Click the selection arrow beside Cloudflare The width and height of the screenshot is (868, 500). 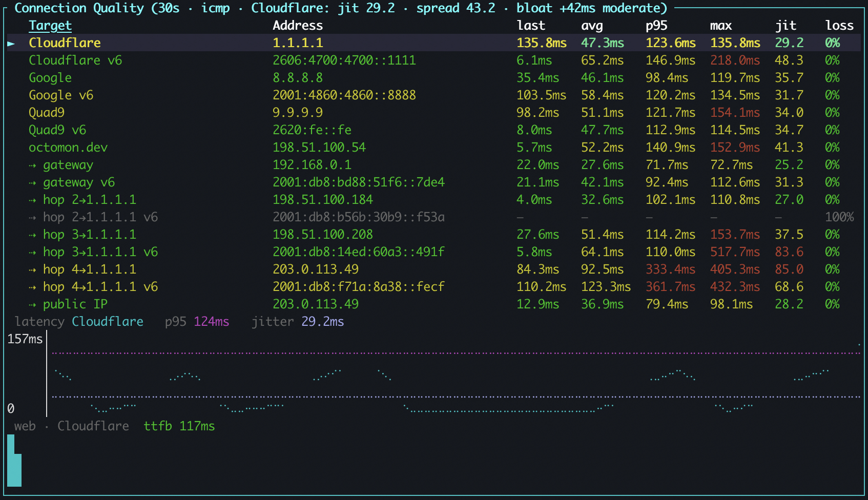pyautogui.click(x=11, y=44)
